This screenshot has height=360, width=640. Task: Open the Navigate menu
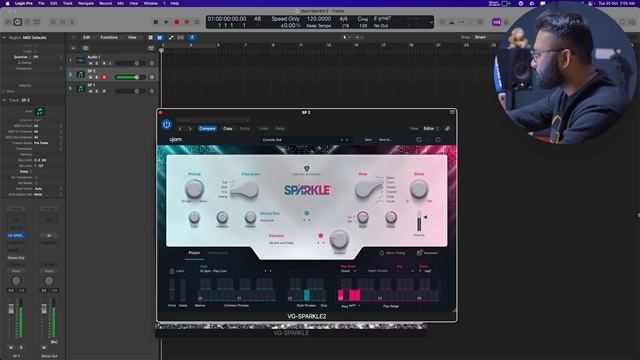pos(86,3)
